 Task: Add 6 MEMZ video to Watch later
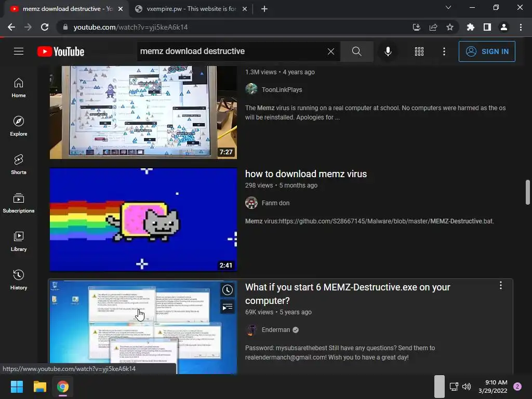click(x=228, y=290)
